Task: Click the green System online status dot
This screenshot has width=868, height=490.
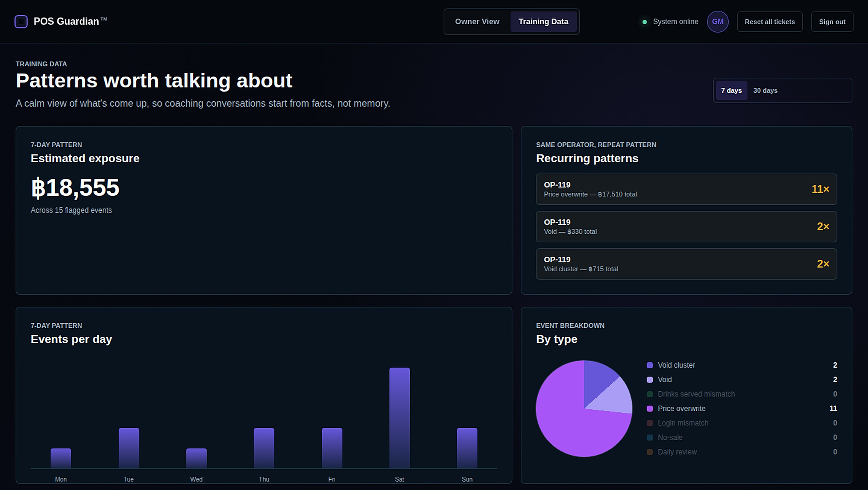Action: tap(644, 22)
